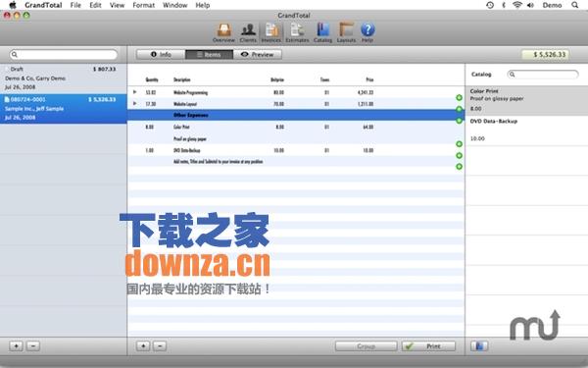This screenshot has height=368, width=588.
Task: Click the Price column header
Action: [369, 79]
